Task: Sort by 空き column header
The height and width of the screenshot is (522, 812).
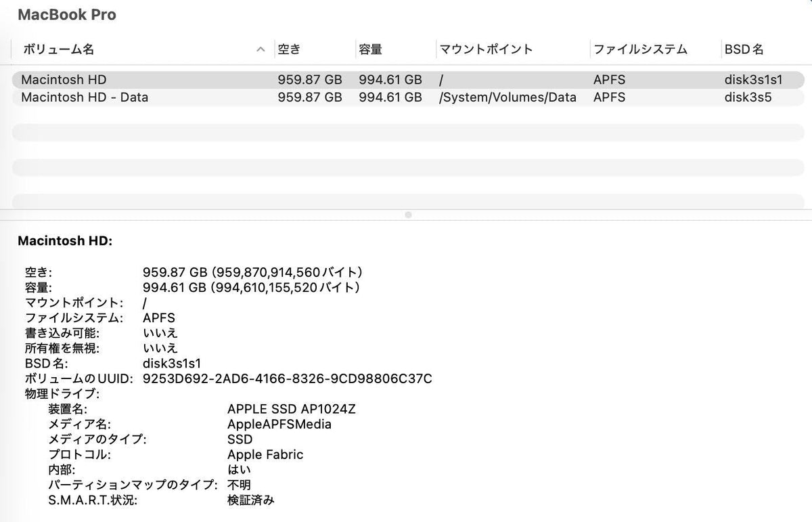Action: pos(288,49)
